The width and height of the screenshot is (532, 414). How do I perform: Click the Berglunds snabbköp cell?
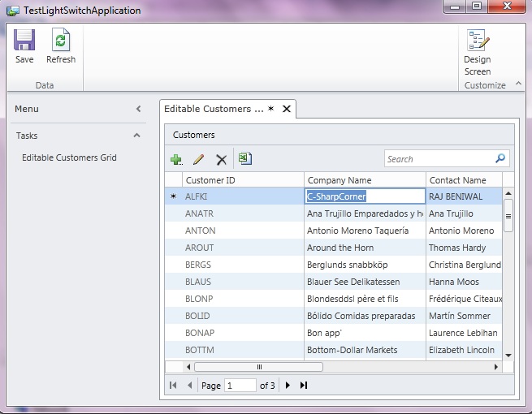(x=365, y=265)
